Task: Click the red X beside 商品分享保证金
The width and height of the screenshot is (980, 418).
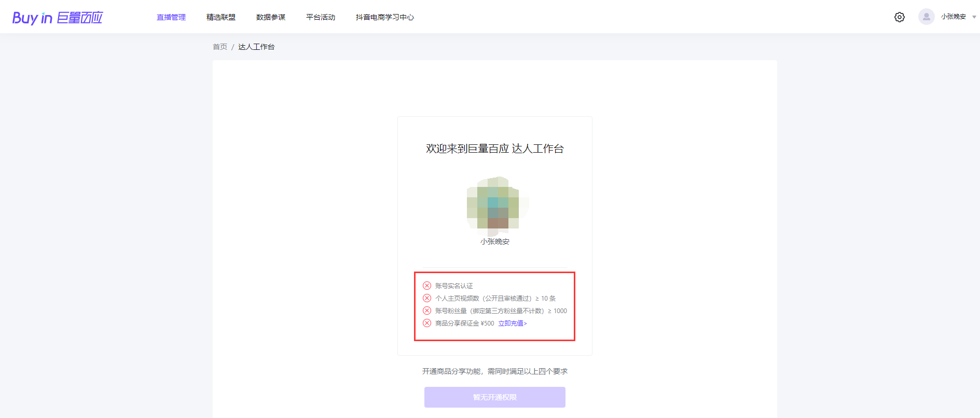Action: (427, 323)
